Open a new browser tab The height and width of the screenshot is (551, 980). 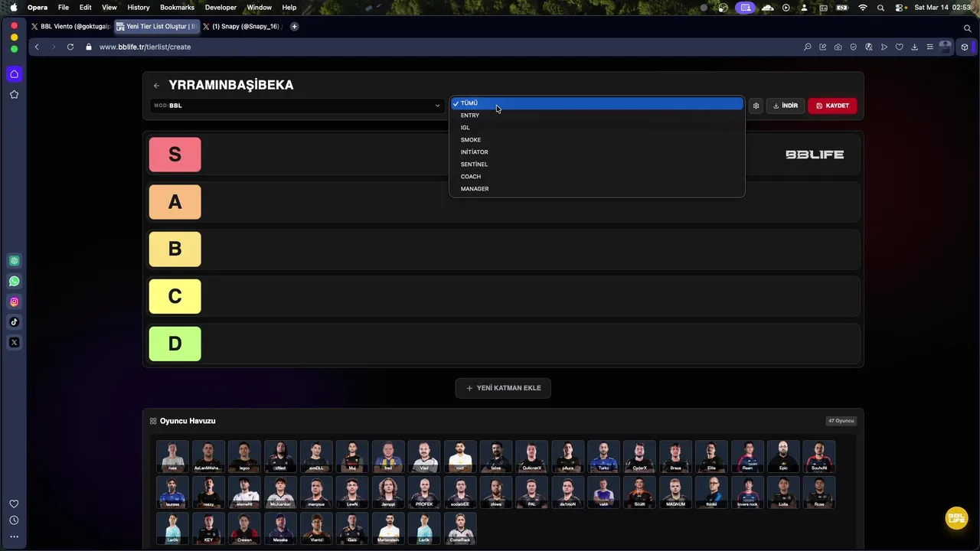[x=294, y=26]
